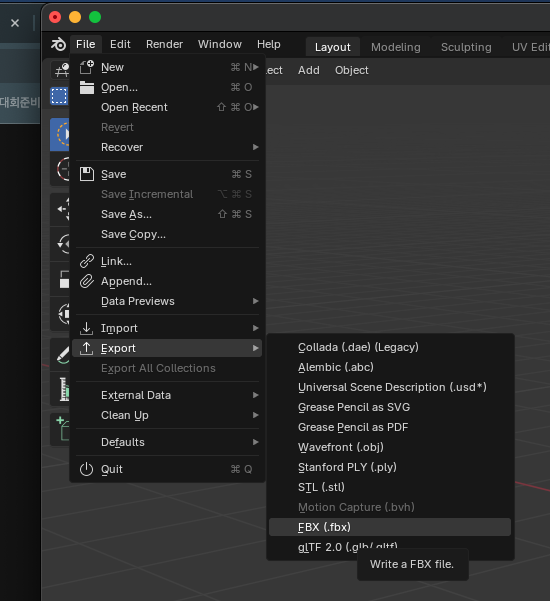Click the Import download arrow icon
Viewport: 550px width, 601px height.
[87, 328]
